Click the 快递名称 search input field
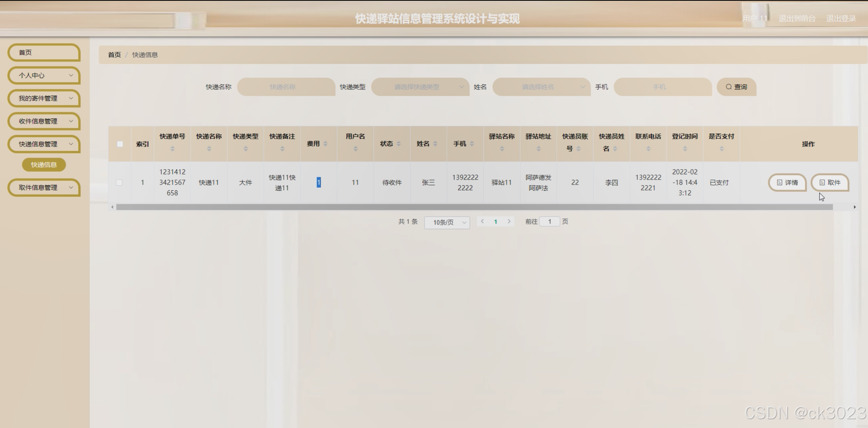Viewport: 868px width, 428px height. (286, 87)
